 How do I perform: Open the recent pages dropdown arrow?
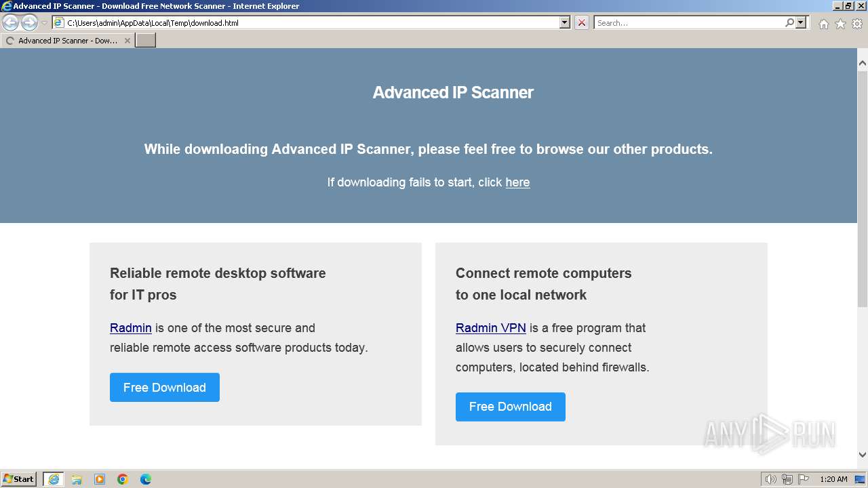44,23
